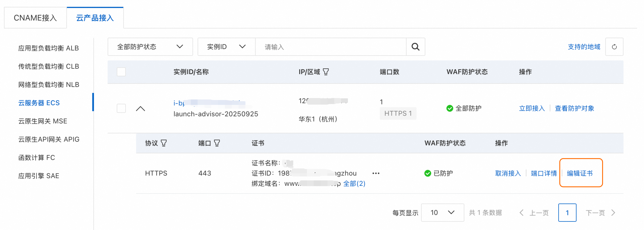Check the launch-advisor-20250925 row checkbox

click(121, 108)
